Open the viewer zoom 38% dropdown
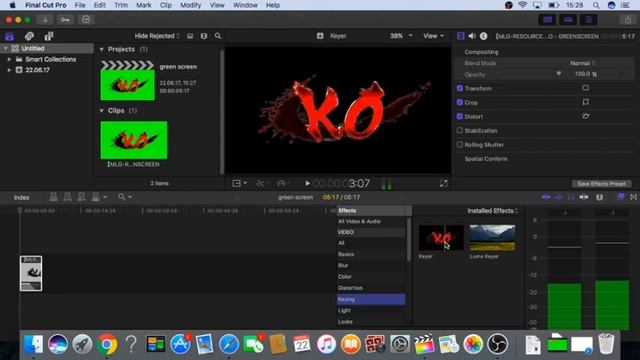Screen dimensions: 640x360 [x=401, y=36]
